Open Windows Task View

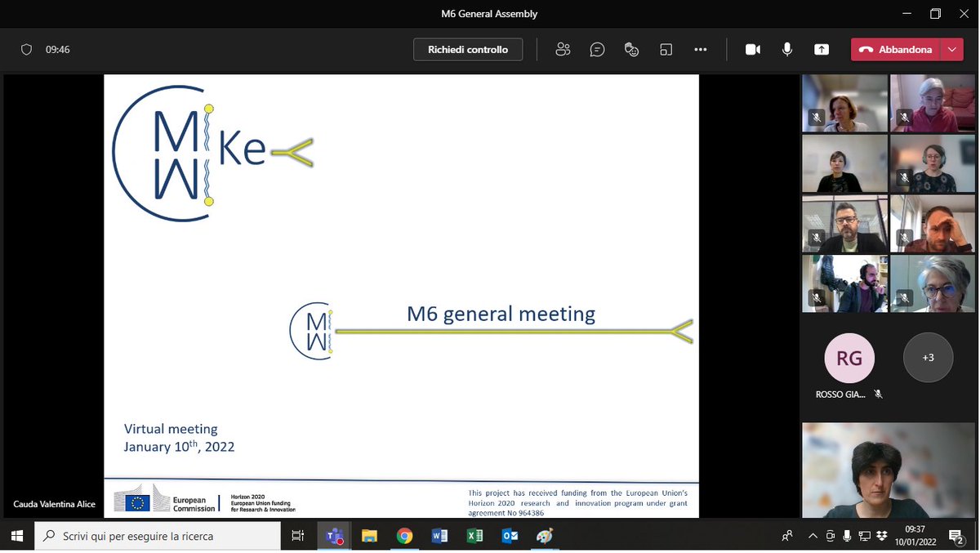click(x=298, y=536)
